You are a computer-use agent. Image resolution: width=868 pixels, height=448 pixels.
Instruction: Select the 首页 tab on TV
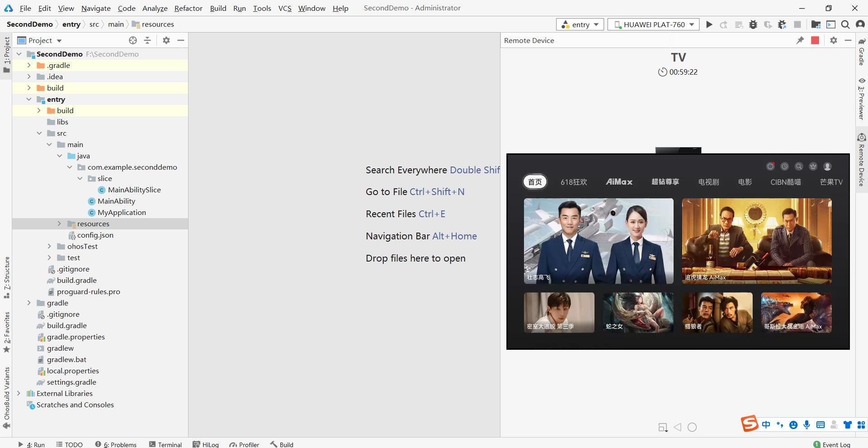coord(535,182)
